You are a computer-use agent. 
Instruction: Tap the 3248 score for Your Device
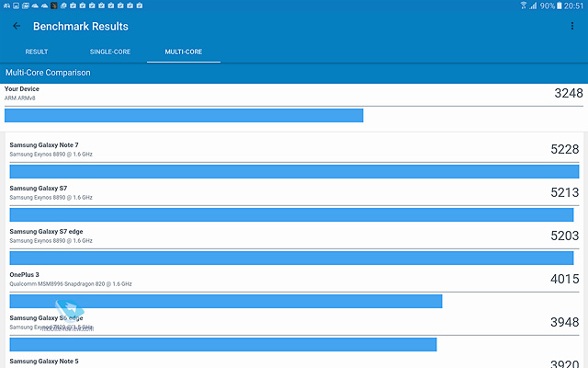[569, 93]
